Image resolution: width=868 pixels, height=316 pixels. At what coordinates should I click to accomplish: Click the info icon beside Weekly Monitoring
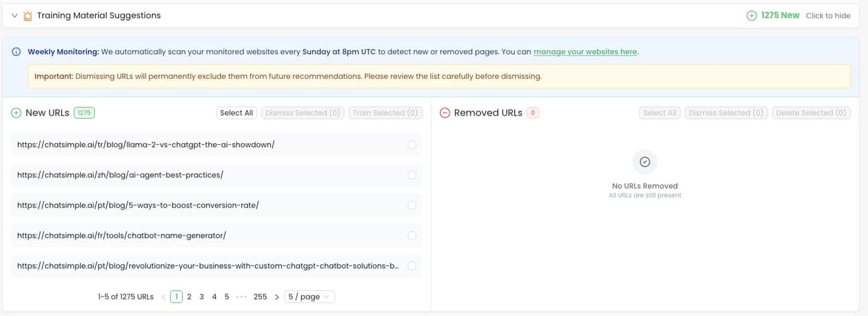17,52
